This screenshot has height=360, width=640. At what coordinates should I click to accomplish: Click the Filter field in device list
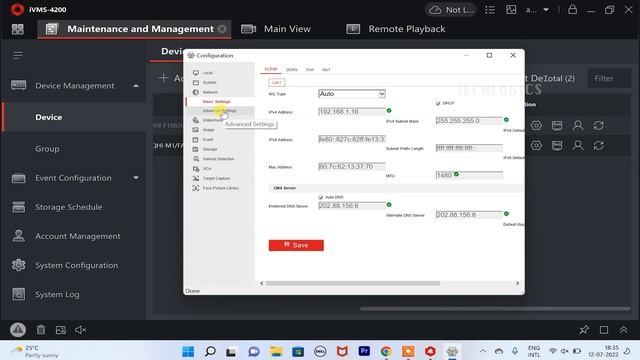coord(609,78)
